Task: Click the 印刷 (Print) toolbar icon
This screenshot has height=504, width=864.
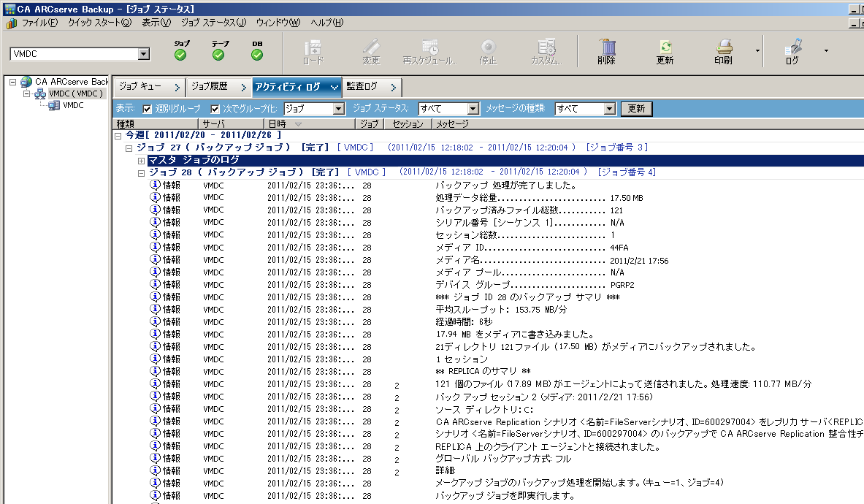Action: tap(723, 50)
